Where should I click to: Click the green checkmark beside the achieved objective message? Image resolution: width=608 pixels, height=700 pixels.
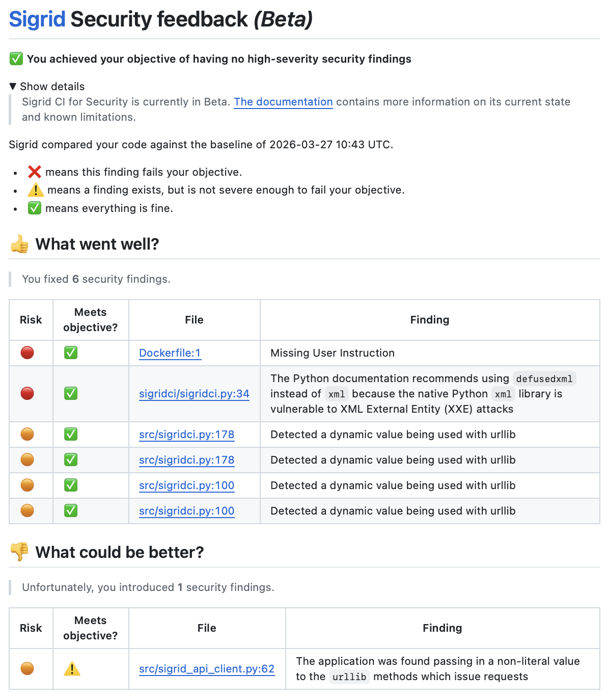16,59
